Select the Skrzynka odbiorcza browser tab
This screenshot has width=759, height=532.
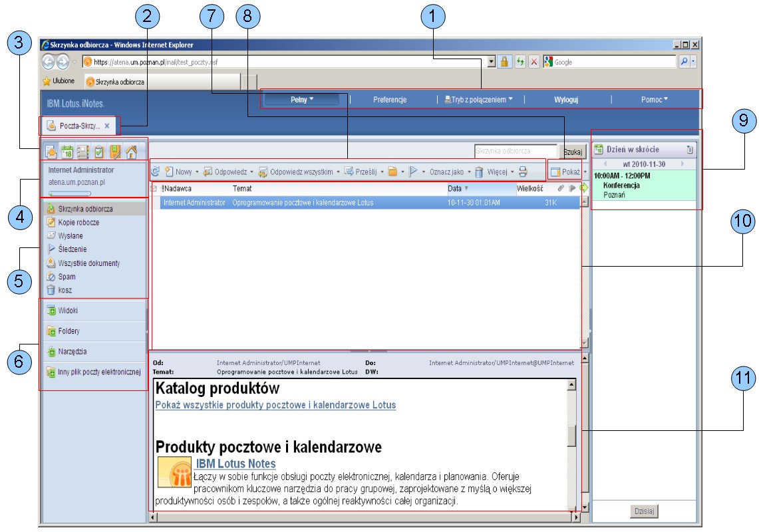click(162, 81)
